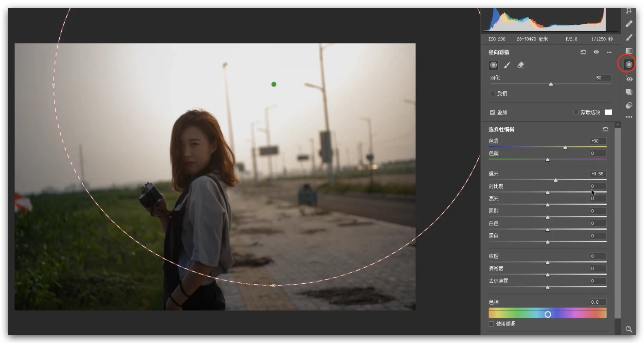Screen dimensions: 644x343
Task: Select the Graduated Filter tool
Action: pyautogui.click(x=629, y=51)
